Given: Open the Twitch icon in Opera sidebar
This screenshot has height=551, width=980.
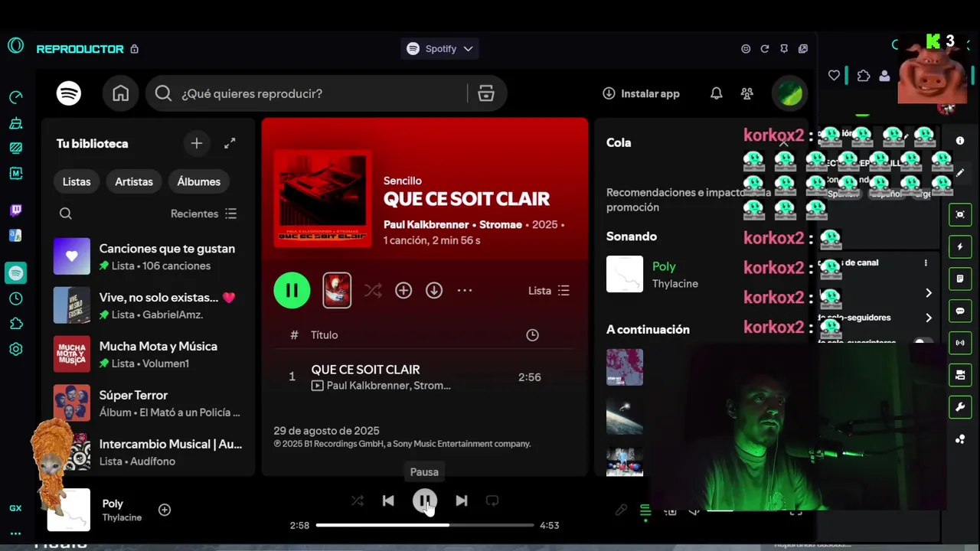Looking at the screenshot, I should coord(15,210).
